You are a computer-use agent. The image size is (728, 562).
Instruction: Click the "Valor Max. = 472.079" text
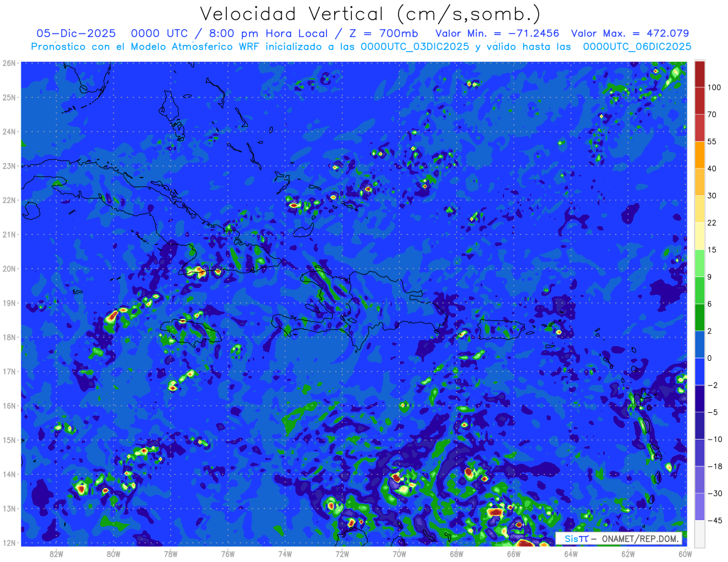[630, 33]
